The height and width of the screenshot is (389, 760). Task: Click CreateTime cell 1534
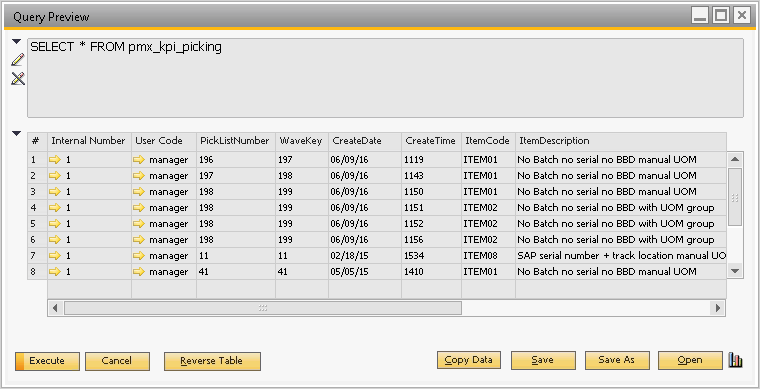coord(431,255)
